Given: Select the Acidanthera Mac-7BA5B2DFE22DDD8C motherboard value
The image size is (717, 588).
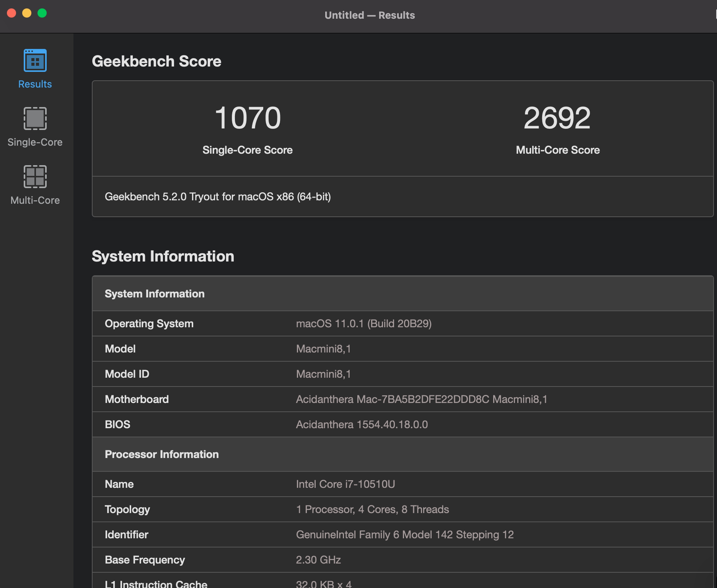Looking at the screenshot, I should (421, 399).
